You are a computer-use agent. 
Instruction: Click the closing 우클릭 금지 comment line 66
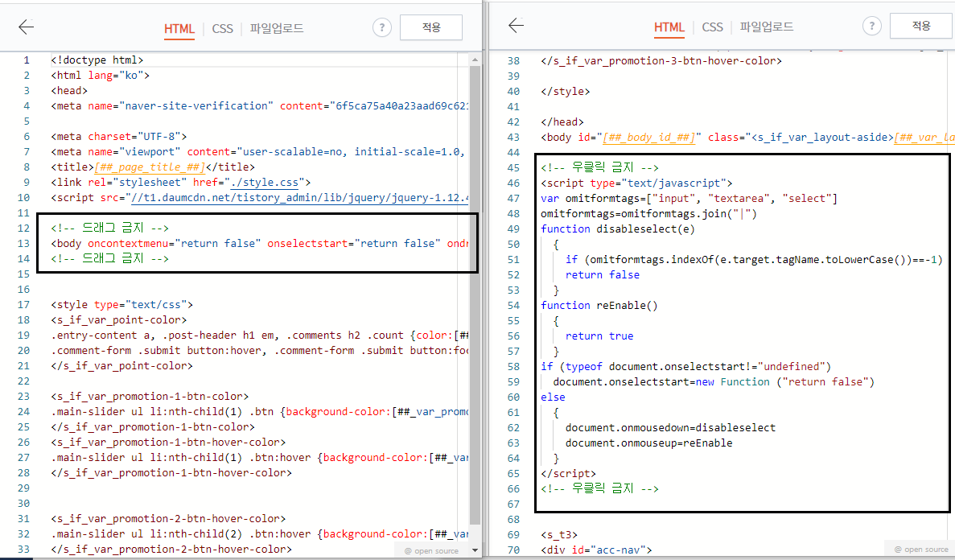point(600,488)
